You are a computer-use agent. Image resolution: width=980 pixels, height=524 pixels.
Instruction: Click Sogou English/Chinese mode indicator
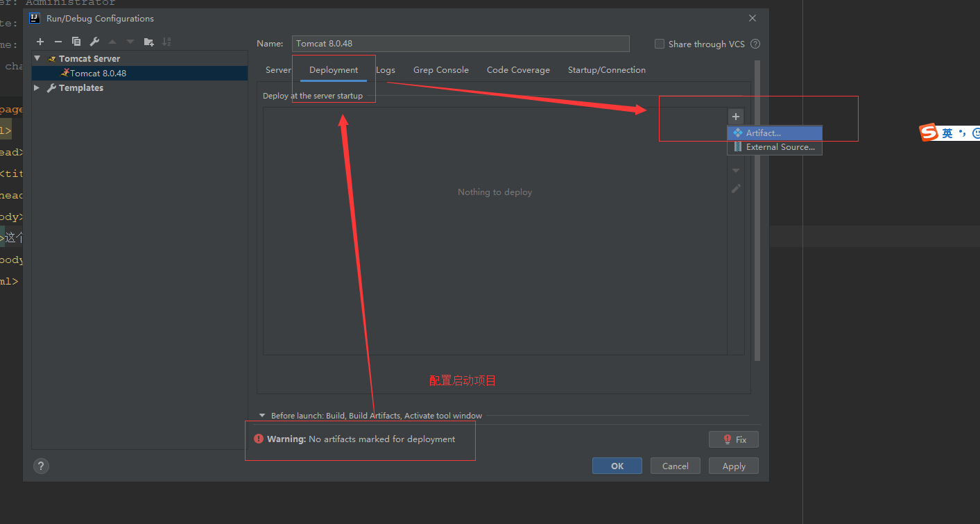947,133
